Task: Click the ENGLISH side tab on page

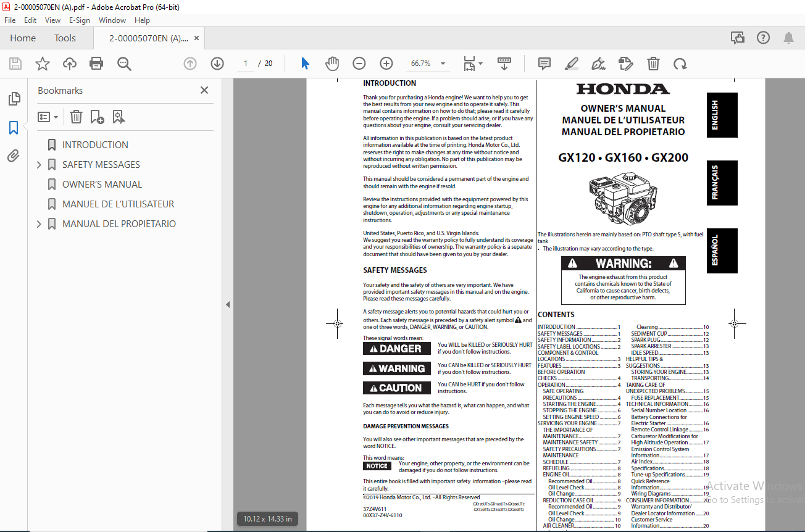Action: pos(722,115)
